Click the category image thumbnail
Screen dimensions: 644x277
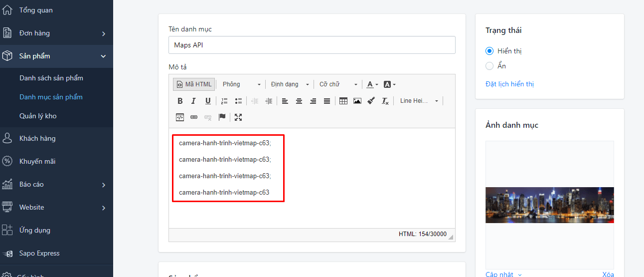[x=550, y=205]
